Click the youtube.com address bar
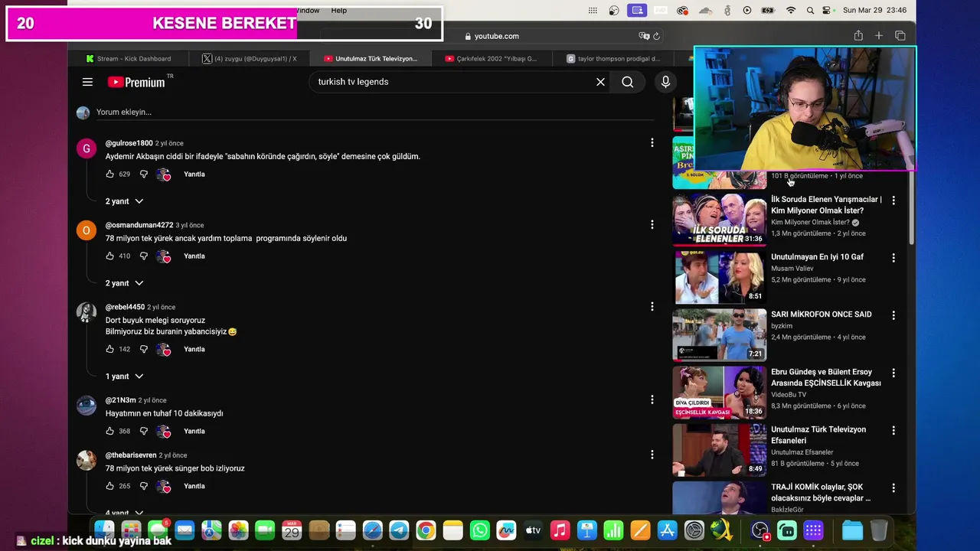Viewport: 980px width, 551px height. click(x=492, y=36)
